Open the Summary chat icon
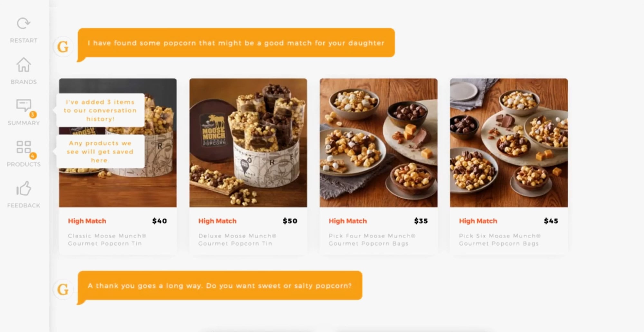Viewport: 644px width, 332px height. coord(24,105)
